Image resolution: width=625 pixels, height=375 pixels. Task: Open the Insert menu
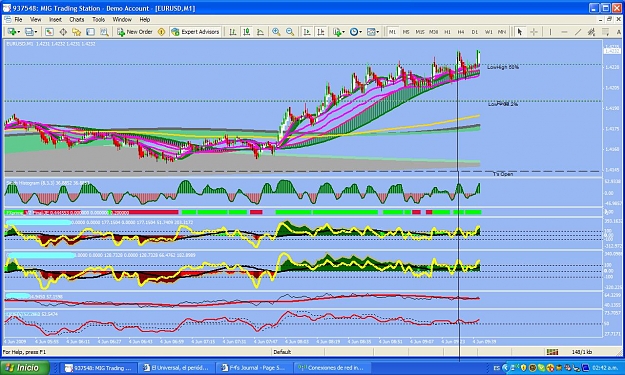[55, 20]
